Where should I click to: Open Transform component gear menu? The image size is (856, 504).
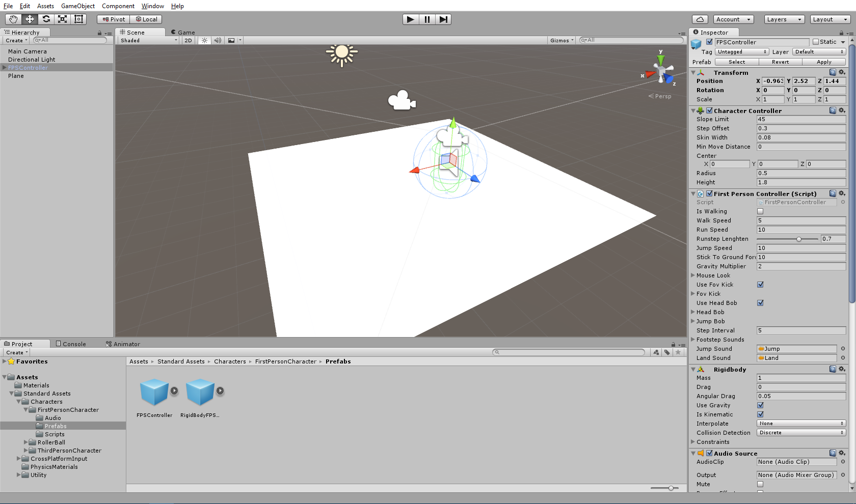coord(842,72)
